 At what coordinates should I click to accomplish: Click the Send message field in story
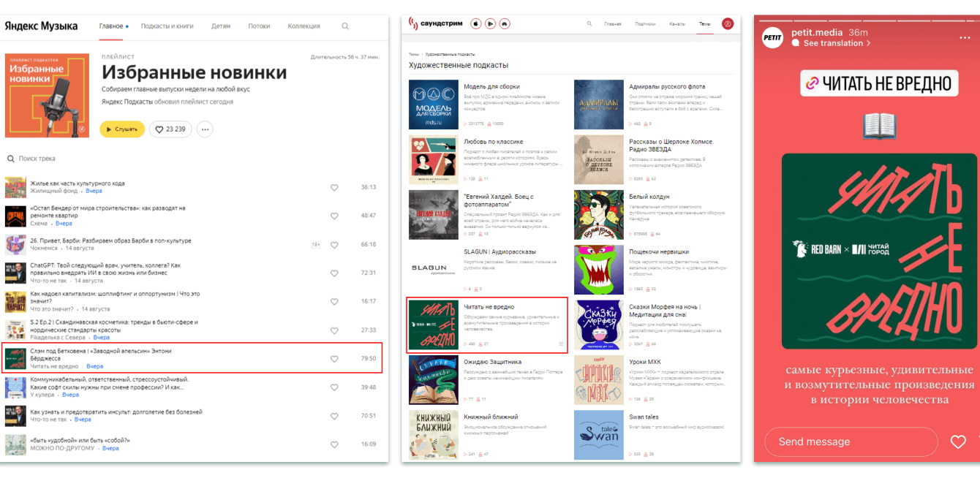coord(851,441)
